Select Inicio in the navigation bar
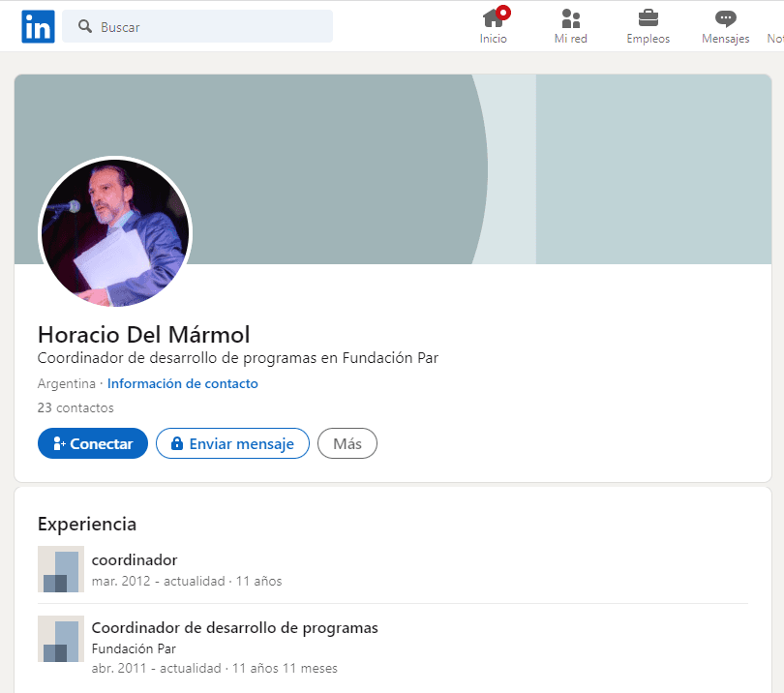Screen dimensions: 784x693 click(493, 39)
